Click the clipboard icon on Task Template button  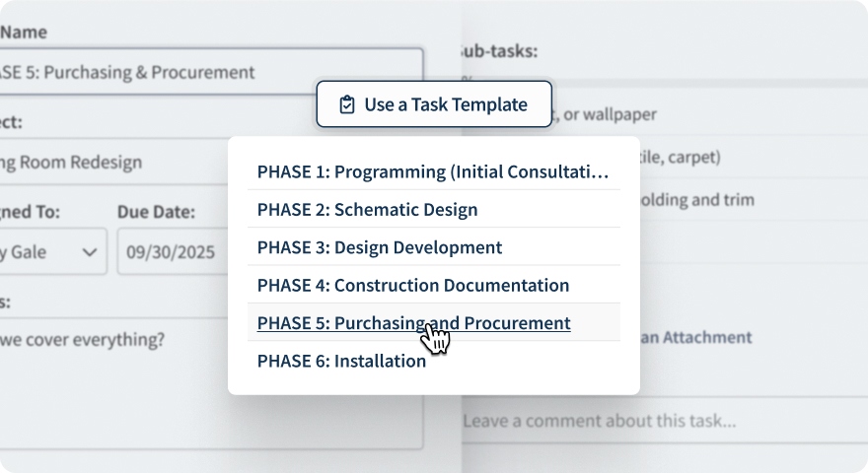coord(346,104)
